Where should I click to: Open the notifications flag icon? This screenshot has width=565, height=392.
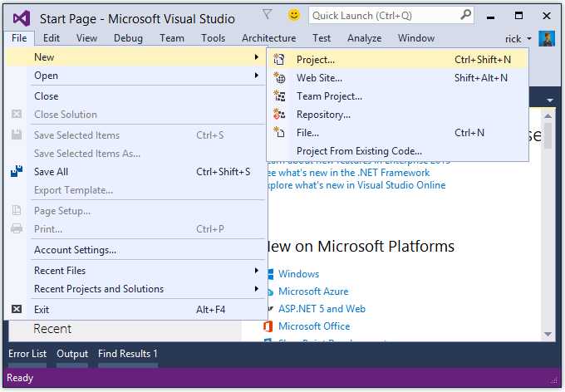(x=267, y=14)
